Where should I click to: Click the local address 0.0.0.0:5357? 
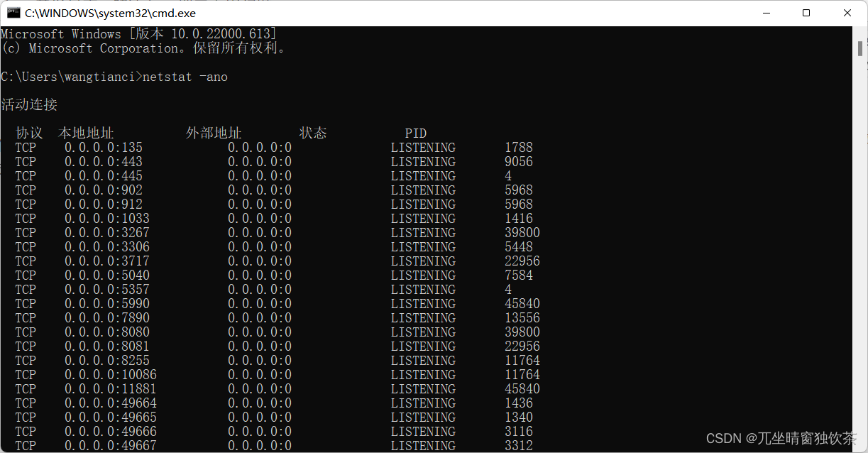click(x=107, y=290)
